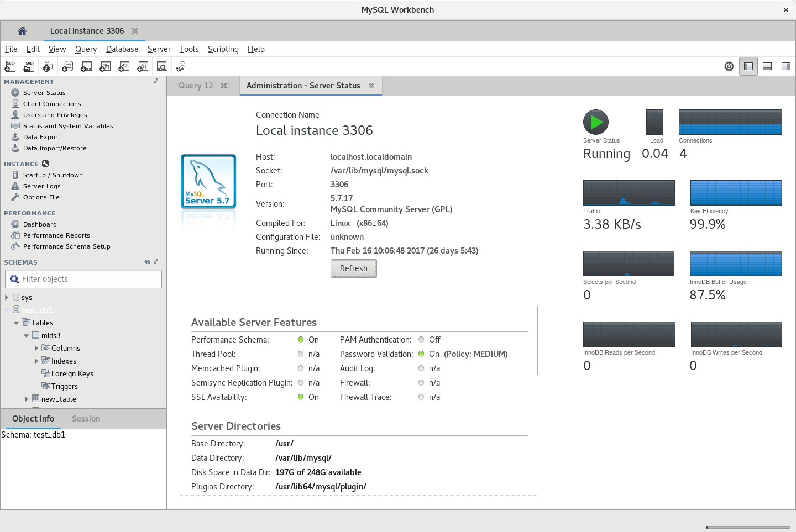Toggle the right sidebar panel visibility
796x532 pixels.
[786, 66]
